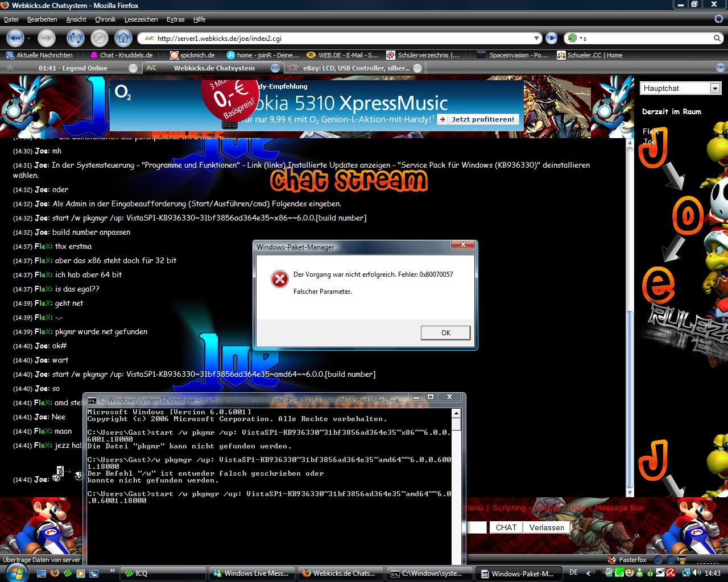728x582 pixels.
Task: Click the Show Desktop quick launch icon
Action: 42,573
